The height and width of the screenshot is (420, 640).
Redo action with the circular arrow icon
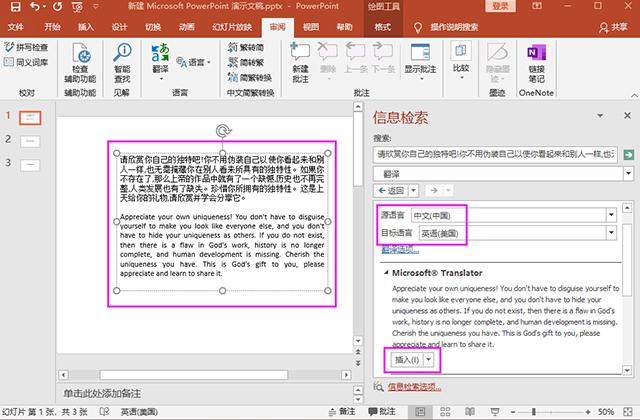click(x=57, y=7)
